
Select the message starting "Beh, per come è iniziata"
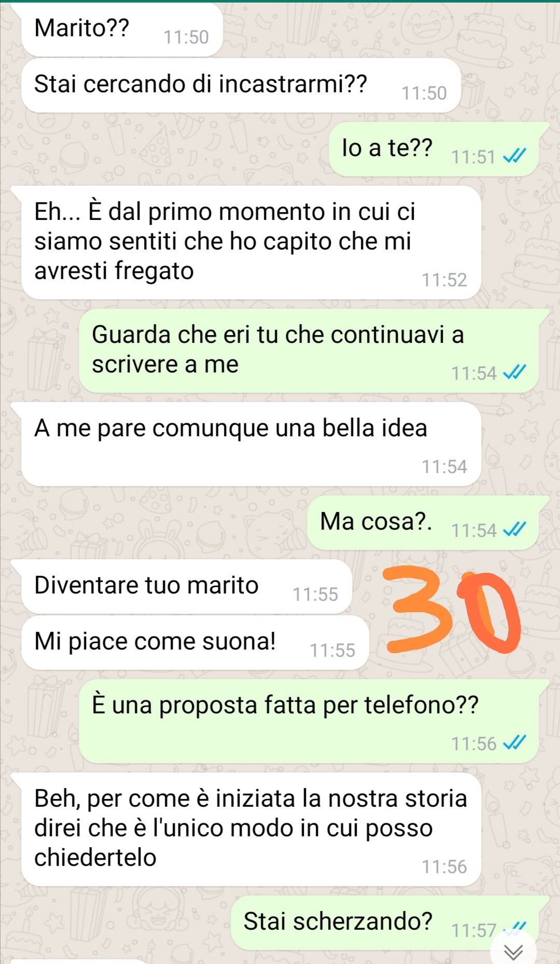[251, 830]
